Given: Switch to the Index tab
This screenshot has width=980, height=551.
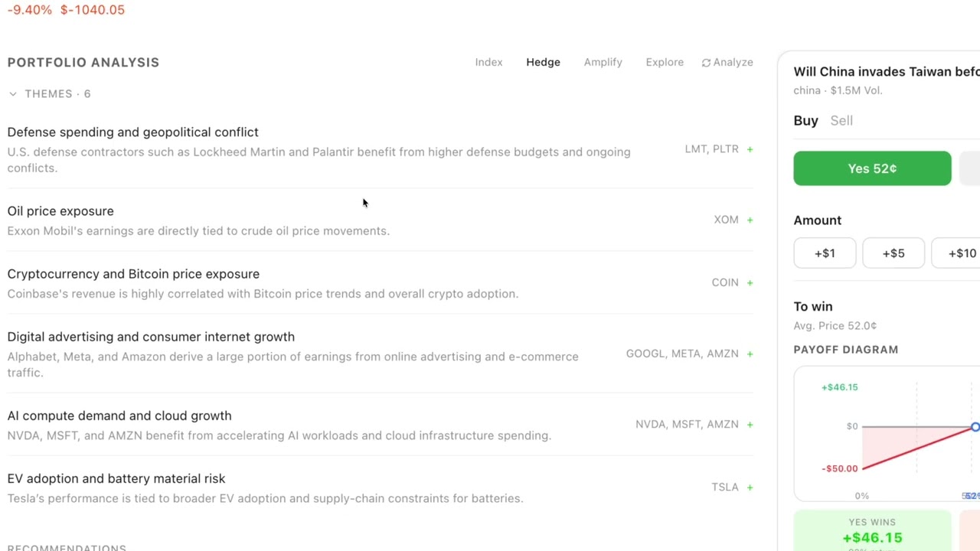Looking at the screenshot, I should (488, 62).
